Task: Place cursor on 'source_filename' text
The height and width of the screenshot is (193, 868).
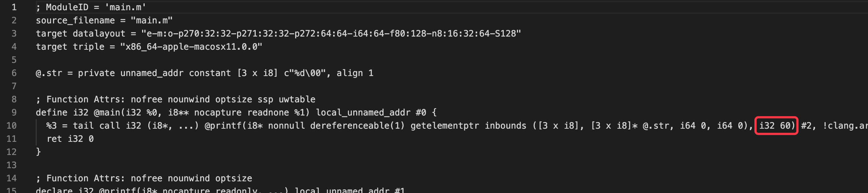Action: point(75,20)
